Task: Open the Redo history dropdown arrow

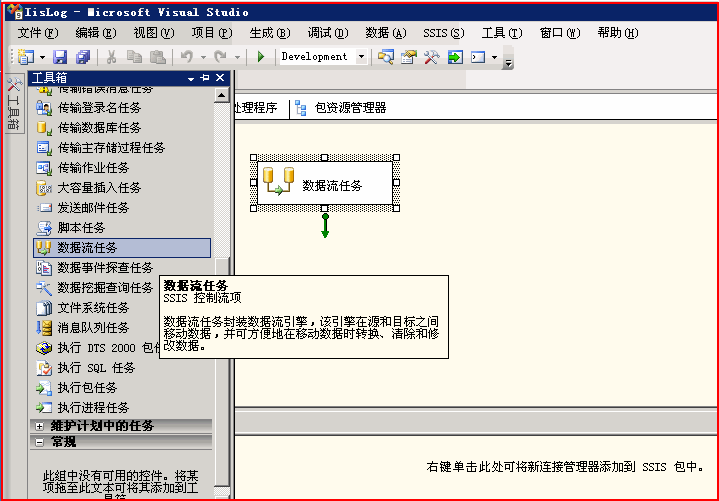Action: (x=237, y=57)
